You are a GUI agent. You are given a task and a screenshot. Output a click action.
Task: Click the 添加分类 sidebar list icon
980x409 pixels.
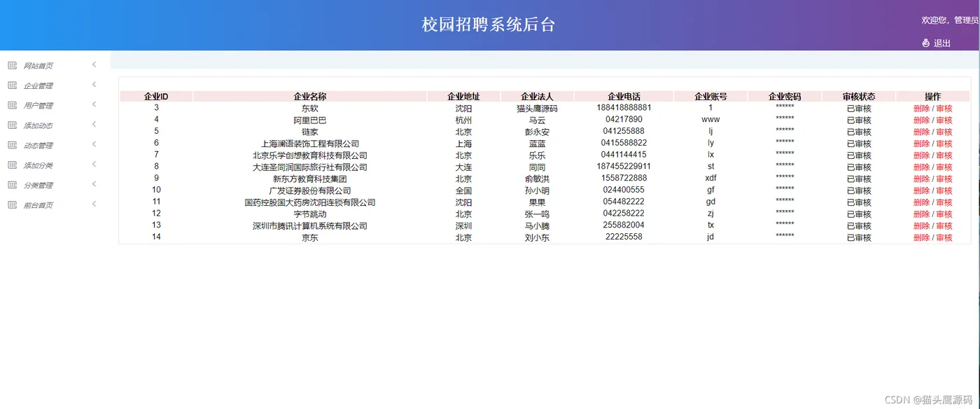12,165
